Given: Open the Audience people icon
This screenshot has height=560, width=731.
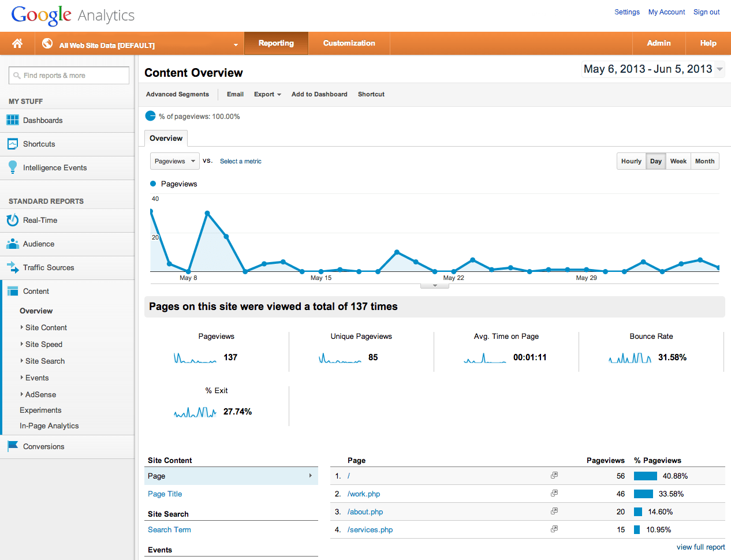Looking at the screenshot, I should 13,244.
